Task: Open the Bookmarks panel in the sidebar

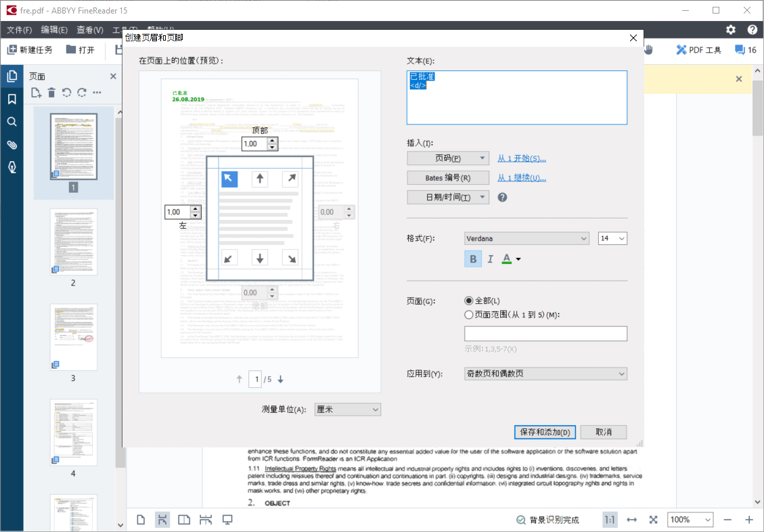Action: (x=12, y=99)
